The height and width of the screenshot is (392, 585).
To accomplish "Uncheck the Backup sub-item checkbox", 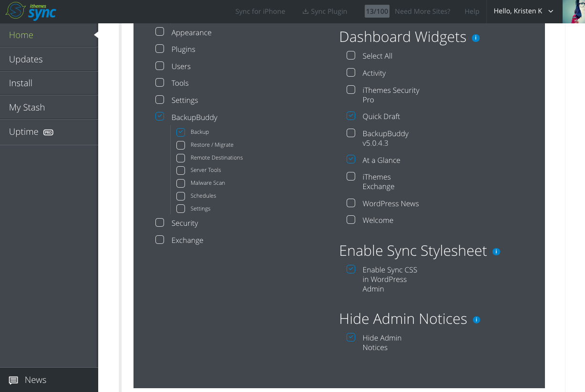I will point(181,132).
